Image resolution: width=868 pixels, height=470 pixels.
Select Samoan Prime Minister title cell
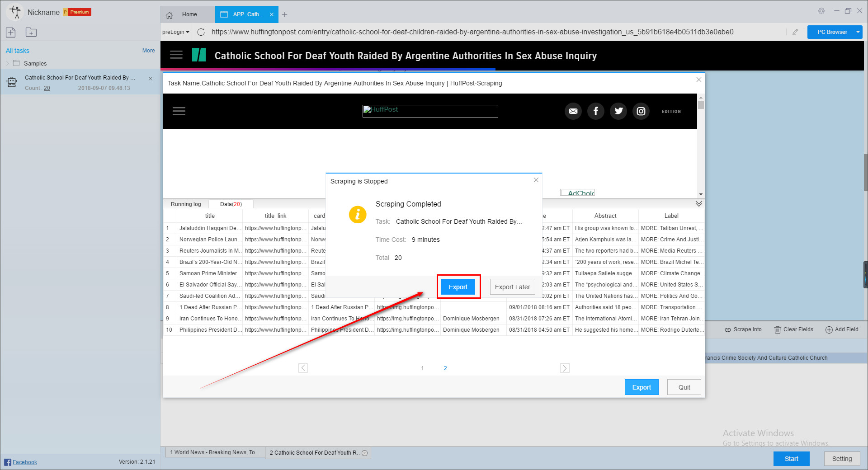point(210,273)
